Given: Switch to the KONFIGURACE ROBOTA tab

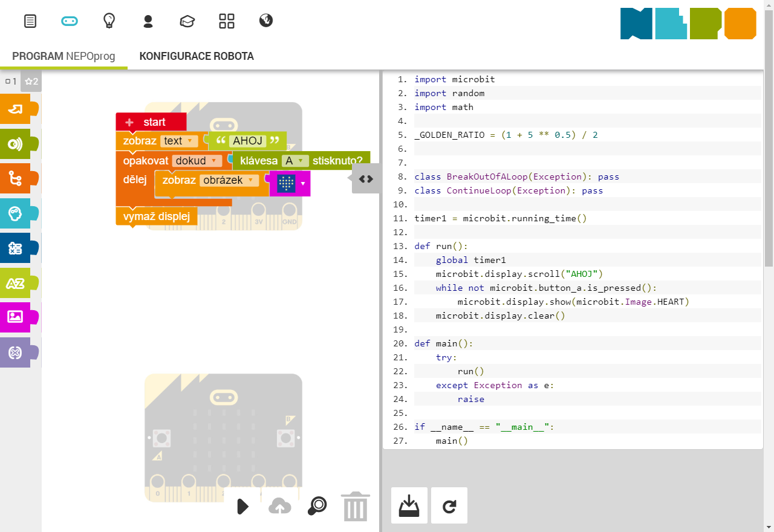Looking at the screenshot, I should (x=196, y=56).
